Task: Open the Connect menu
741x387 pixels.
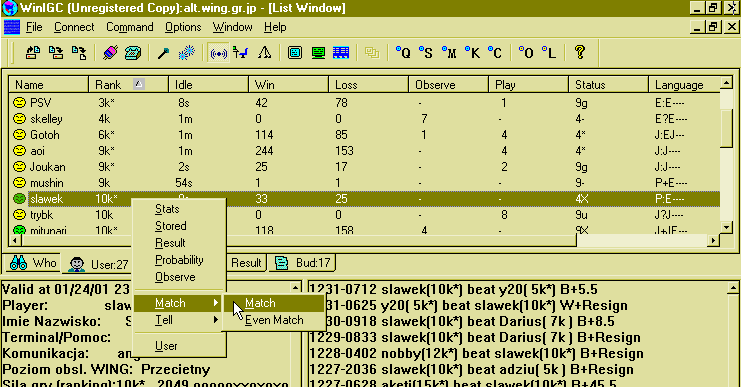Action: tap(74, 27)
